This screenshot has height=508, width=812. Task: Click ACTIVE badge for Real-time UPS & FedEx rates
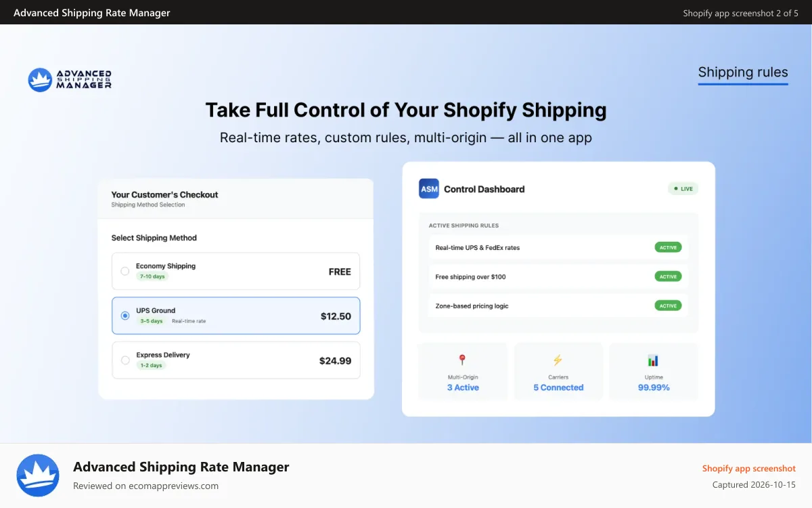[668, 247]
